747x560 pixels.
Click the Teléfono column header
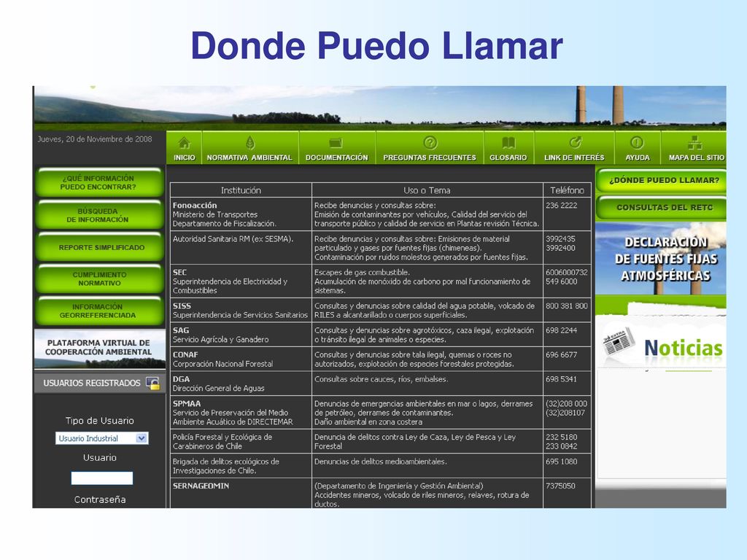click(x=567, y=190)
